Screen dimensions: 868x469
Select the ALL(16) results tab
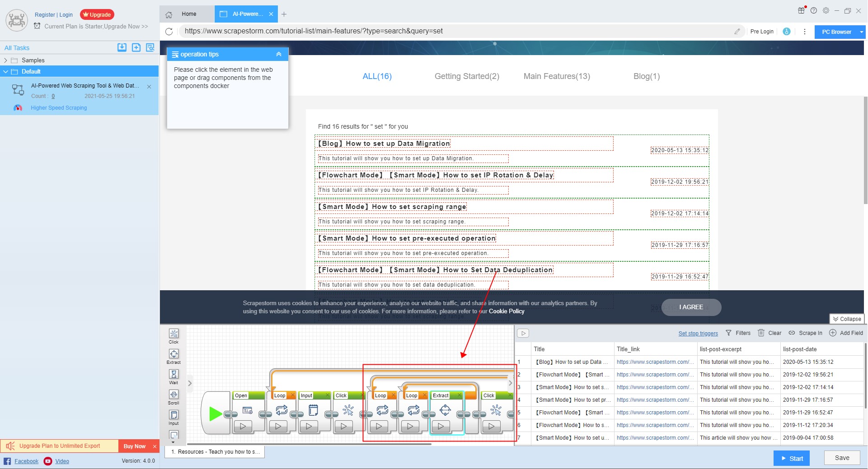[377, 76]
